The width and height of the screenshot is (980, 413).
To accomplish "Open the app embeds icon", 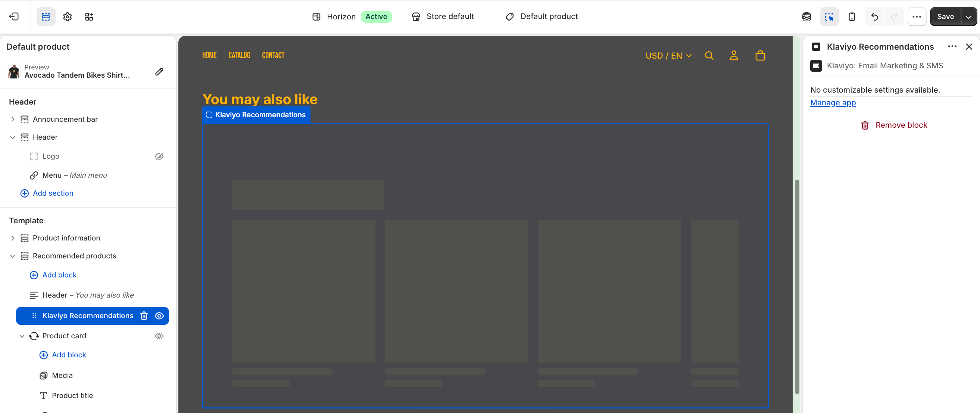I will (x=89, y=16).
